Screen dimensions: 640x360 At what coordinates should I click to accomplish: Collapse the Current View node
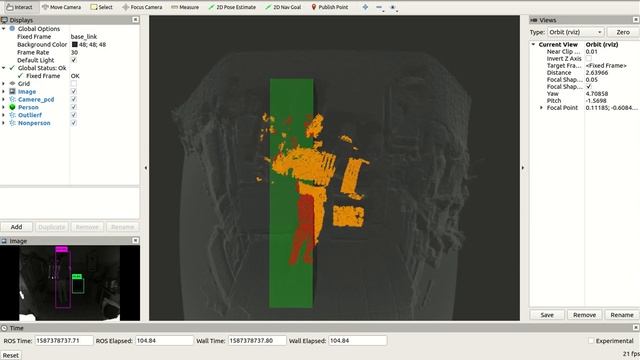pyautogui.click(x=533, y=44)
